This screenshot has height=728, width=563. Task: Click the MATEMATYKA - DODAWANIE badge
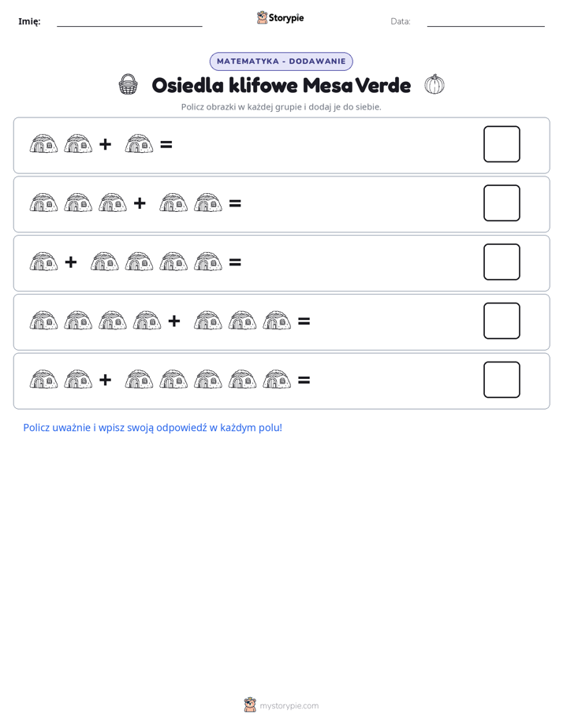click(x=281, y=61)
